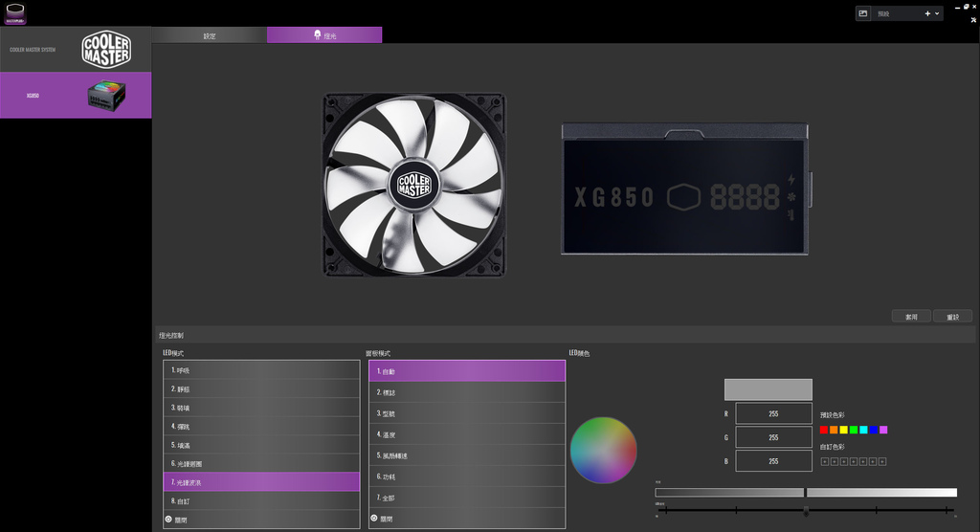Click the G value input field
Viewport: 980px width, 532px height.
(x=773, y=437)
